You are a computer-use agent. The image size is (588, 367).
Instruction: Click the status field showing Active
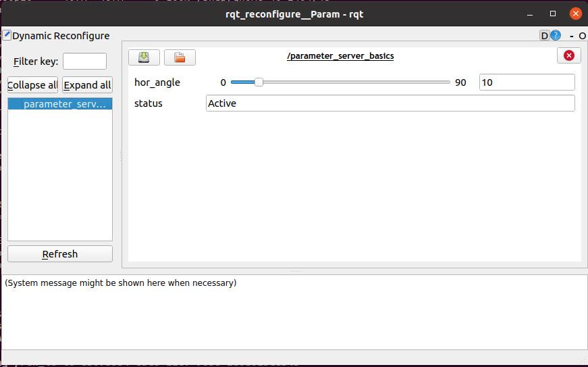[x=390, y=103]
